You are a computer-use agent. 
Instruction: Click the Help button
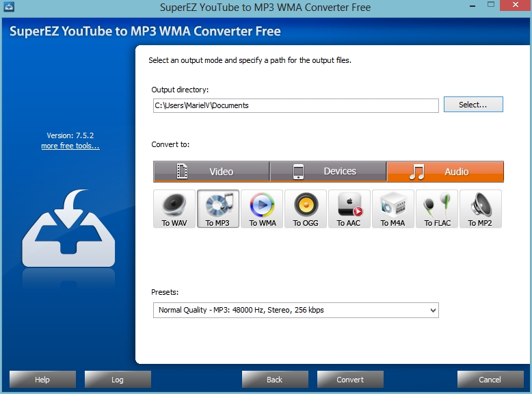point(42,380)
